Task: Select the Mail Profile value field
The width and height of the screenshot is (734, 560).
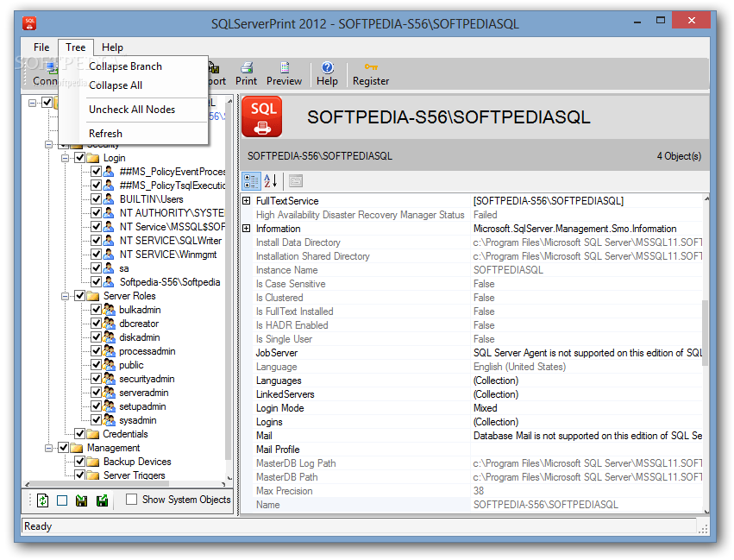Action: [x=587, y=450]
